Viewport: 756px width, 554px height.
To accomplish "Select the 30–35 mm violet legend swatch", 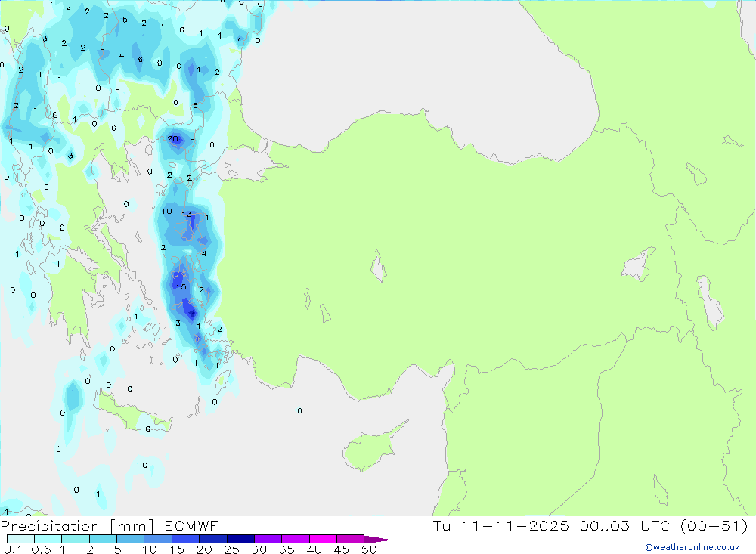I will (x=268, y=539).
